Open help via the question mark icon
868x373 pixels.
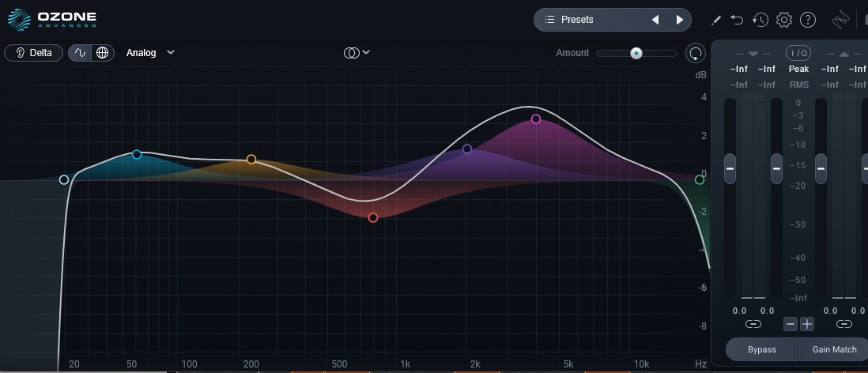(808, 20)
